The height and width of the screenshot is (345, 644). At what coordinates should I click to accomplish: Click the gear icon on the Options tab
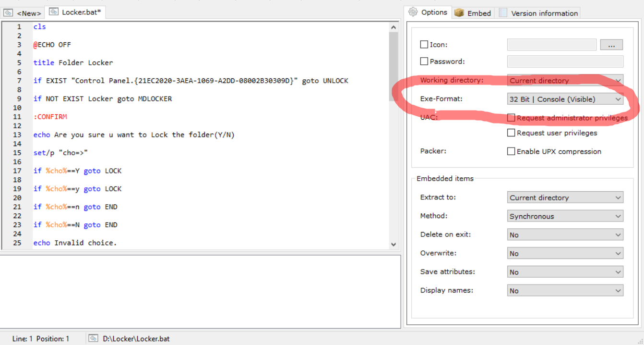414,12
